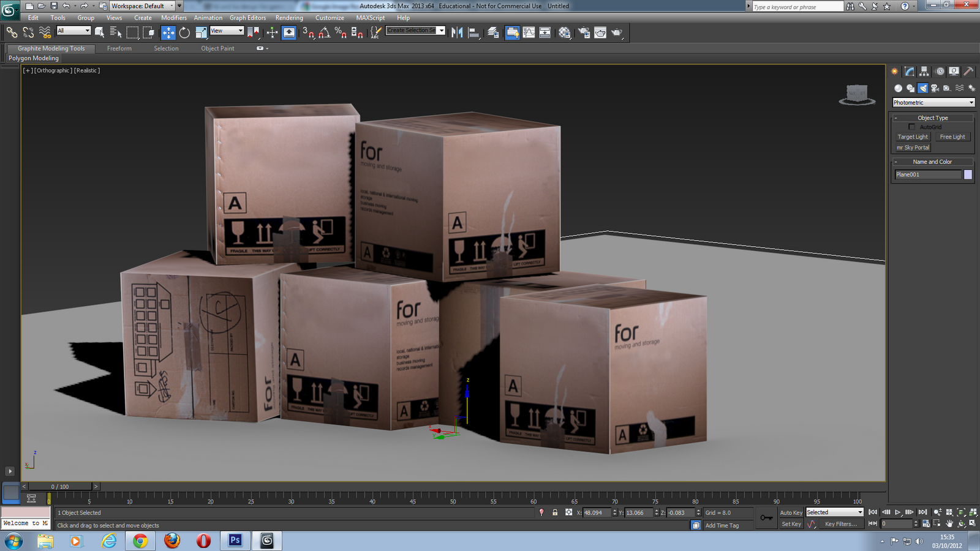
Task: Switch to the Modify panel tab icon
Action: [x=910, y=72]
